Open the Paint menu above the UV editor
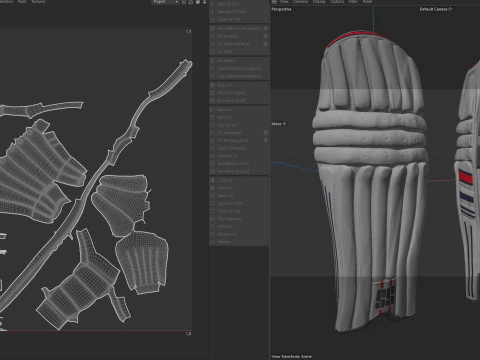This screenshot has height=360, width=480. pos(22,2)
